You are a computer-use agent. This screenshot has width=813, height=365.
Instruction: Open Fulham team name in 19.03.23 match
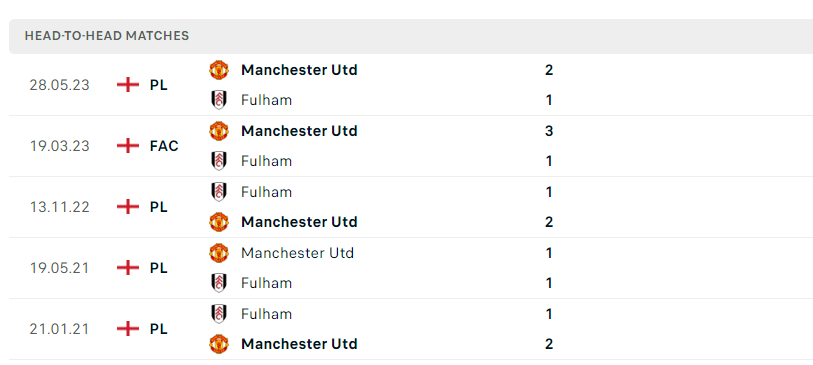tap(267, 161)
